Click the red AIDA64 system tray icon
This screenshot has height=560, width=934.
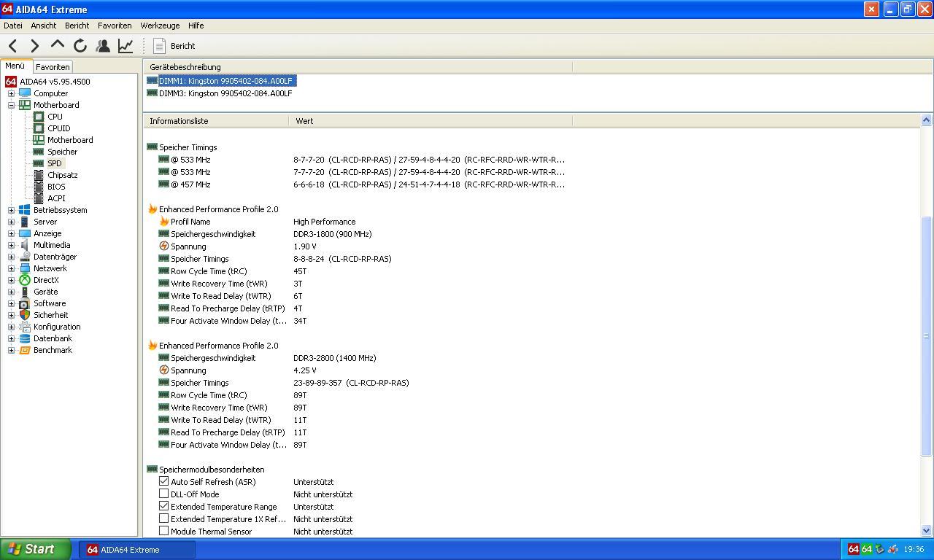coord(853,549)
